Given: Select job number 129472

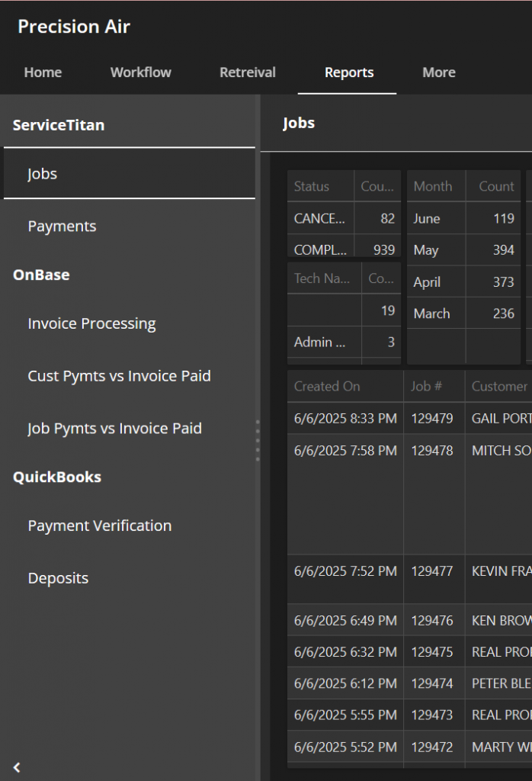Looking at the screenshot, I should point(432,747).
